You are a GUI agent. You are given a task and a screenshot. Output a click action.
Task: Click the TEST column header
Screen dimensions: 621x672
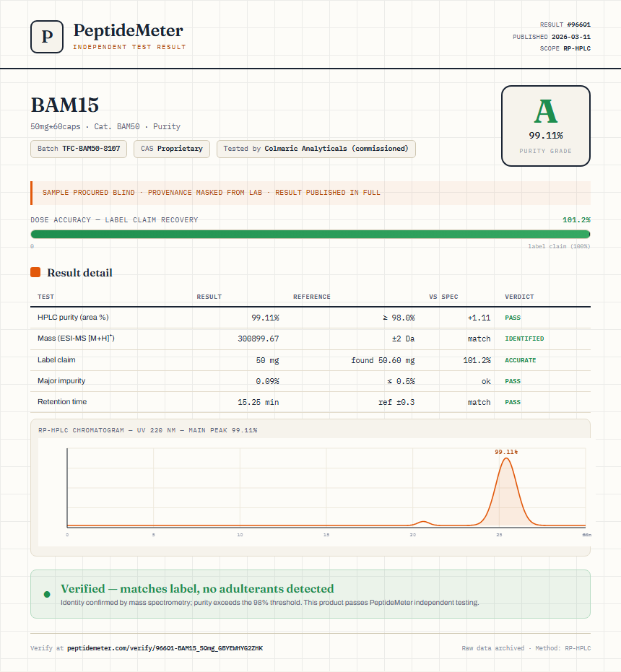pyautogui.click(x=46, y=297)
